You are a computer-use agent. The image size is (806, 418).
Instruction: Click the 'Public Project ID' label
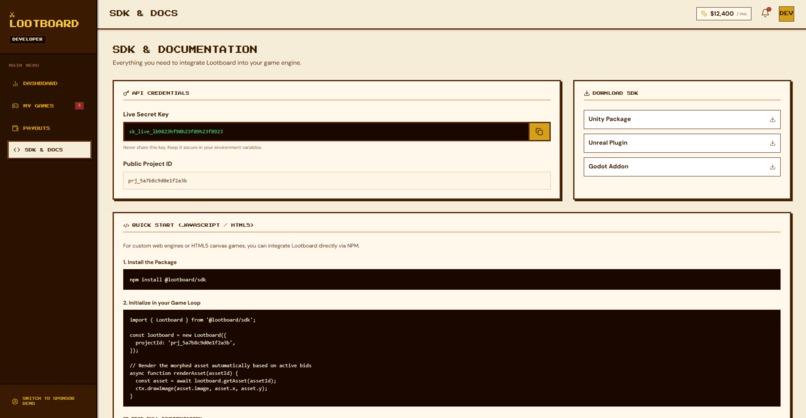coord(148,163)
